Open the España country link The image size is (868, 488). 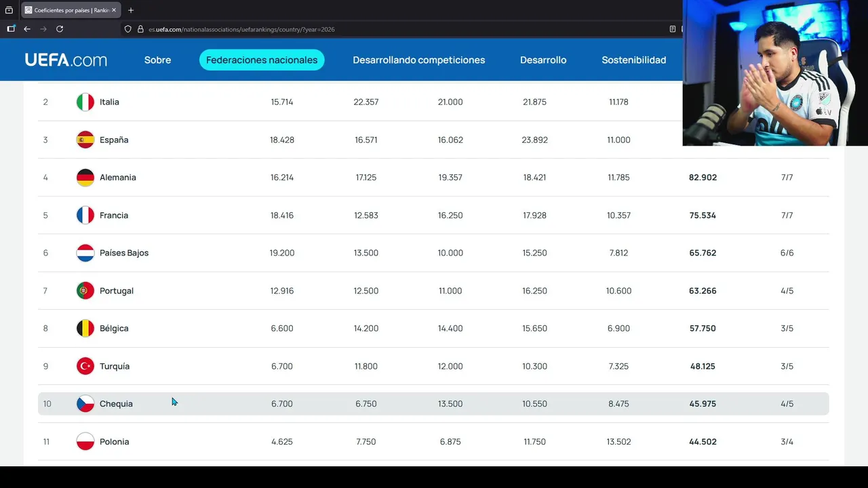[114, 140]
